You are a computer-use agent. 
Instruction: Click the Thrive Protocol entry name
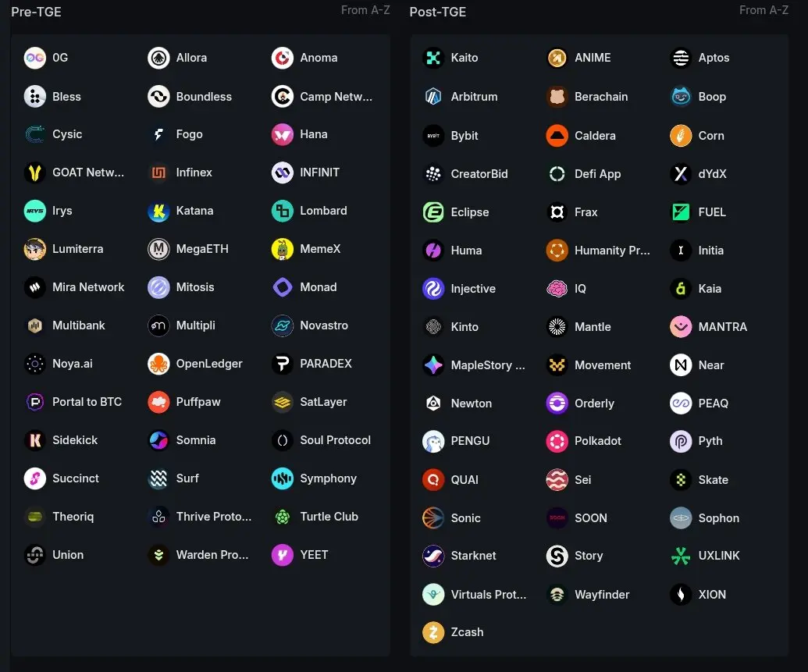(x=214, y=517)
